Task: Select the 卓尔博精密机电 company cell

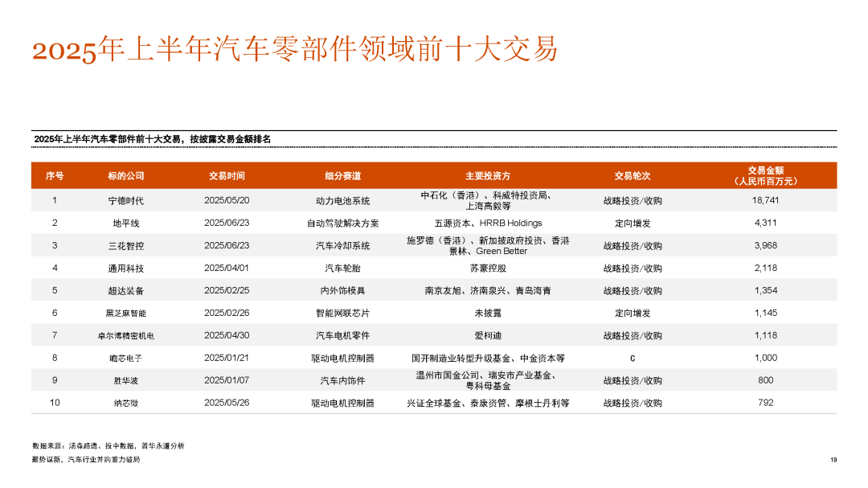Action: tap(125, 336)
